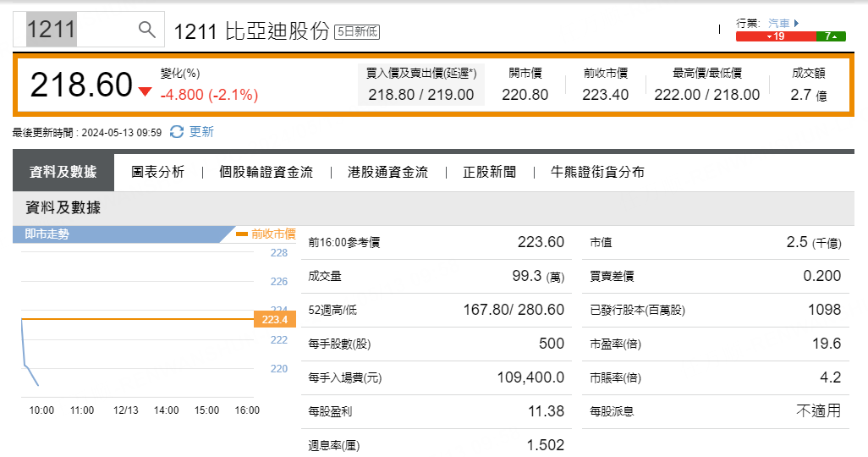Click the 市盈率 value 19.6
Viewport: 868px width, 457px height.
point(827,344)
